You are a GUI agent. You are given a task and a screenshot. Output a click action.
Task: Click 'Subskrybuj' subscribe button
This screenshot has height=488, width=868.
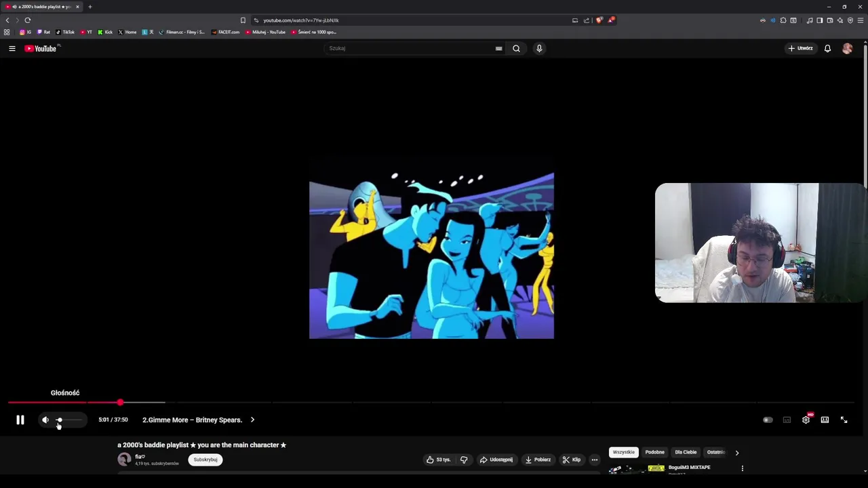point(205,460)
